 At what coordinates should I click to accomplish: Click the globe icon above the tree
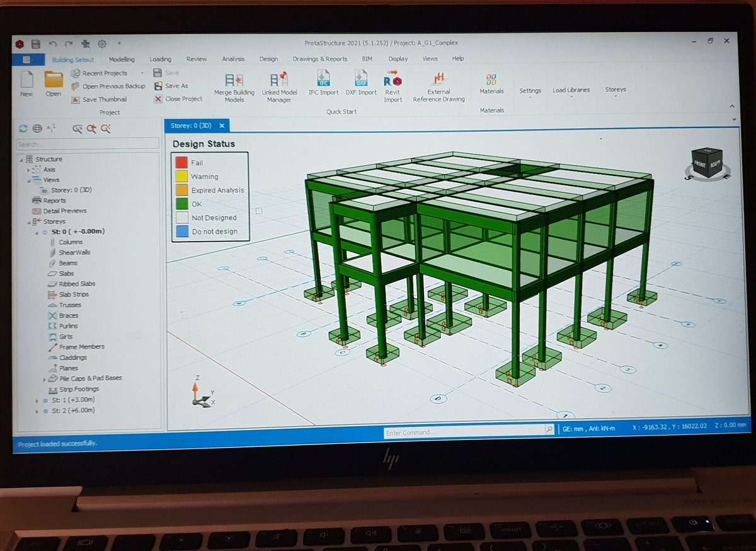coord(37,129)
